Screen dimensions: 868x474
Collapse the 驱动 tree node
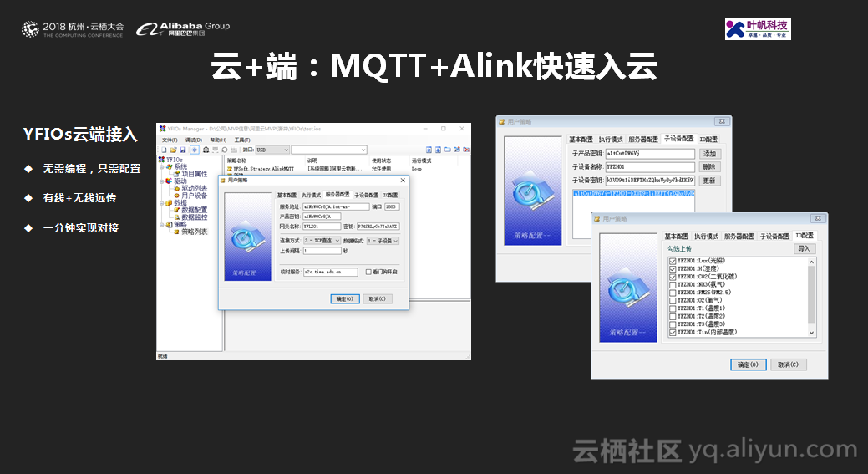tap(161, 181)
